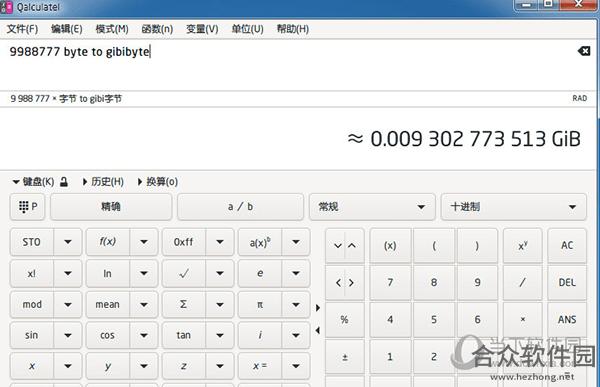600x387 pixels.
Task: Open the 模式(M) menu
Action: click(x=112, y=29)
